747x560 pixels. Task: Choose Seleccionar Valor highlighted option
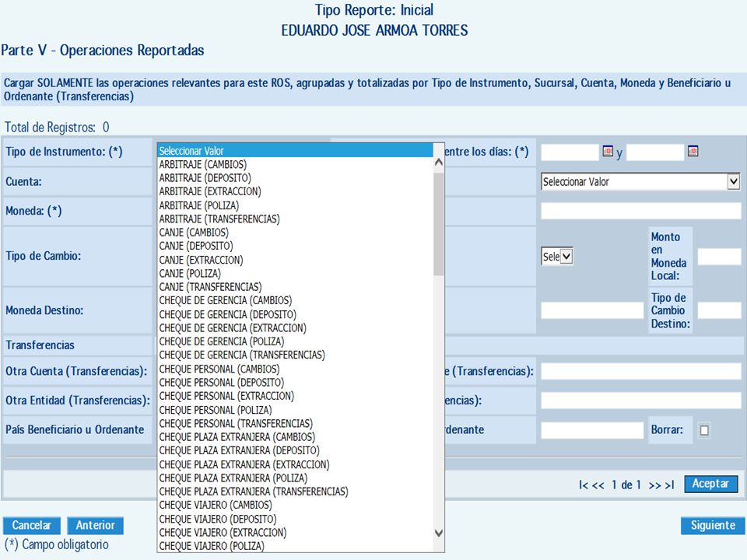(x=296, y=151)
